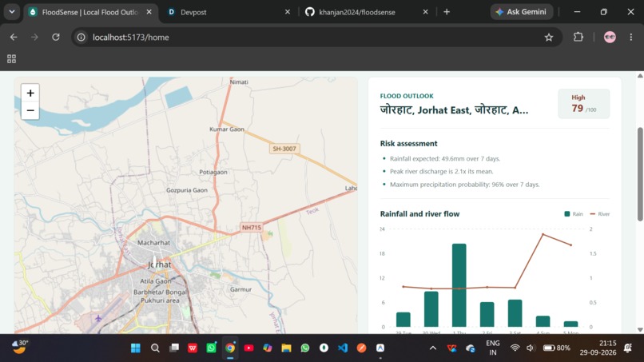This screenshot has height=362, width=644.
Task: Close the khanjan2024/floodsense tab
Action: (426, 12)
